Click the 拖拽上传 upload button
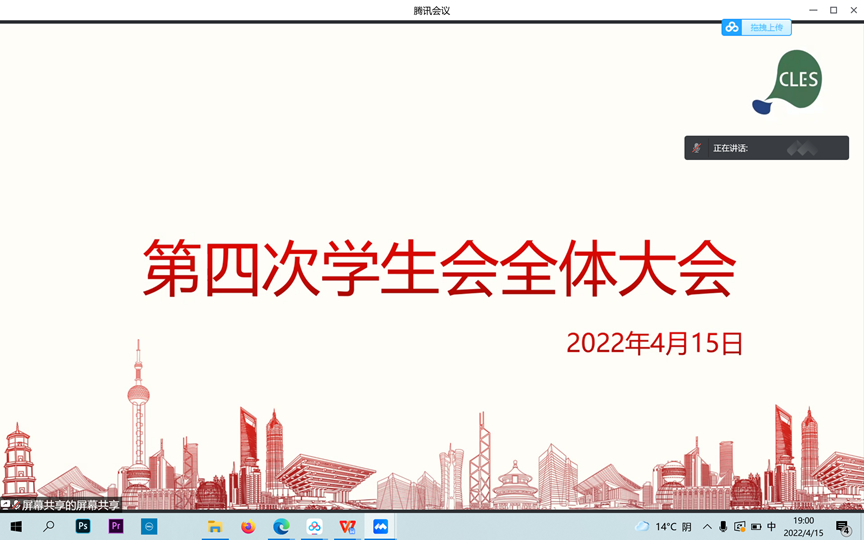Image resolution: width=864 pixels, height=540 pixels. pos(766,28)
